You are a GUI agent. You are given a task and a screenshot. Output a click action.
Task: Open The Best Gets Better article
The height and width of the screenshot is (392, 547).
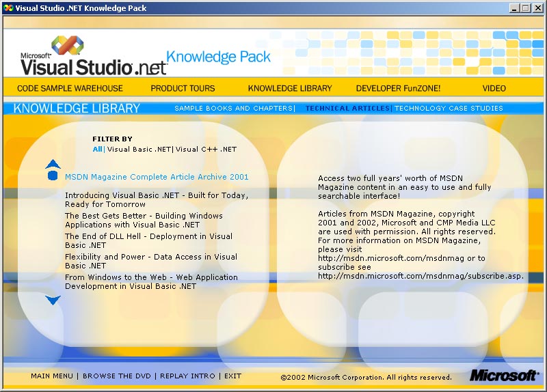pyautogui.click(x=144, y=220)
